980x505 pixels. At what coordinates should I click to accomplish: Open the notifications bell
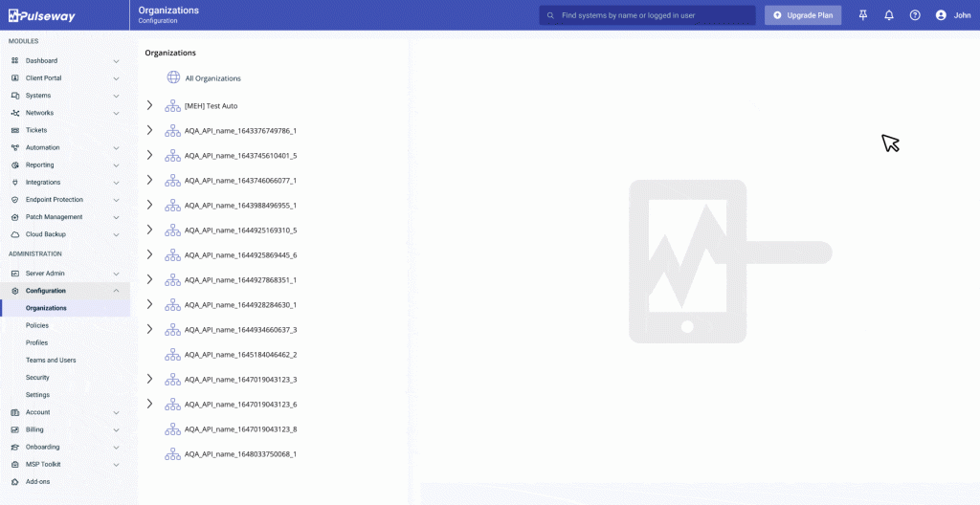889,15
